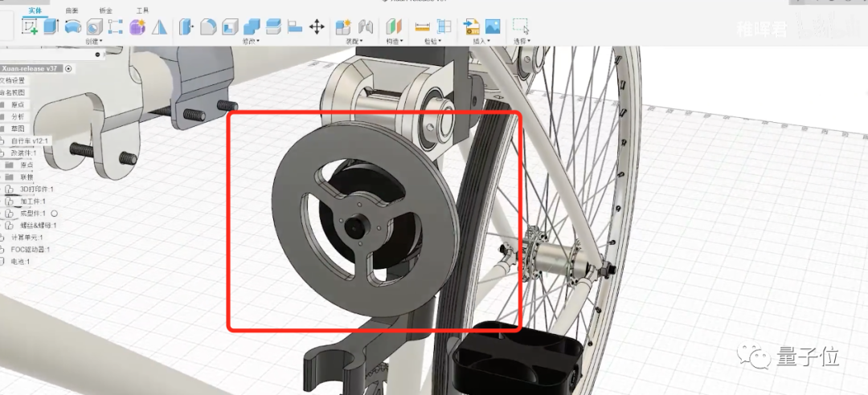Select the Fillet tool

click(208, 26)
